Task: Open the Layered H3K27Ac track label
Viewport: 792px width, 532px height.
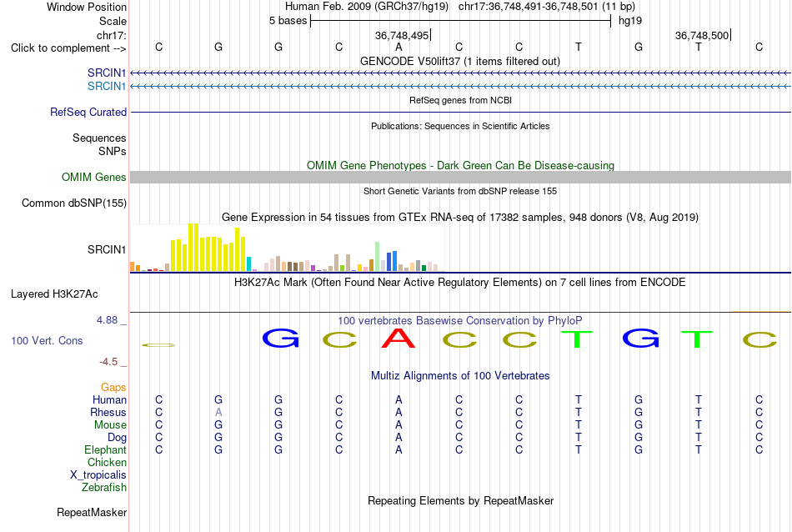Action: coord(54,294)
